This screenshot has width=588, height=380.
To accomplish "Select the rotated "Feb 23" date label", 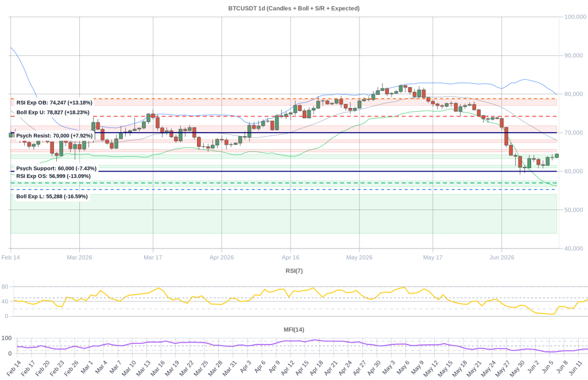I will pos(57,369).
